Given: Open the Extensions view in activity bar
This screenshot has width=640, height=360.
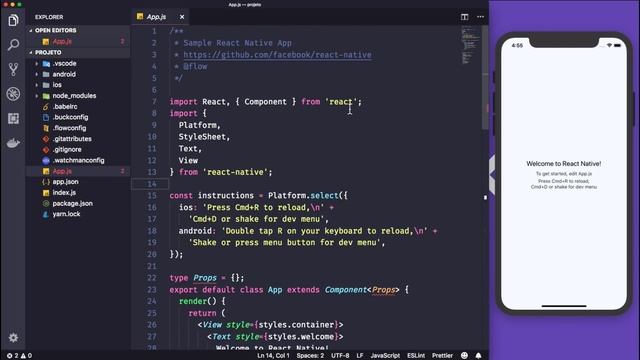Looking at the screenshot, I should click(13, 118).
